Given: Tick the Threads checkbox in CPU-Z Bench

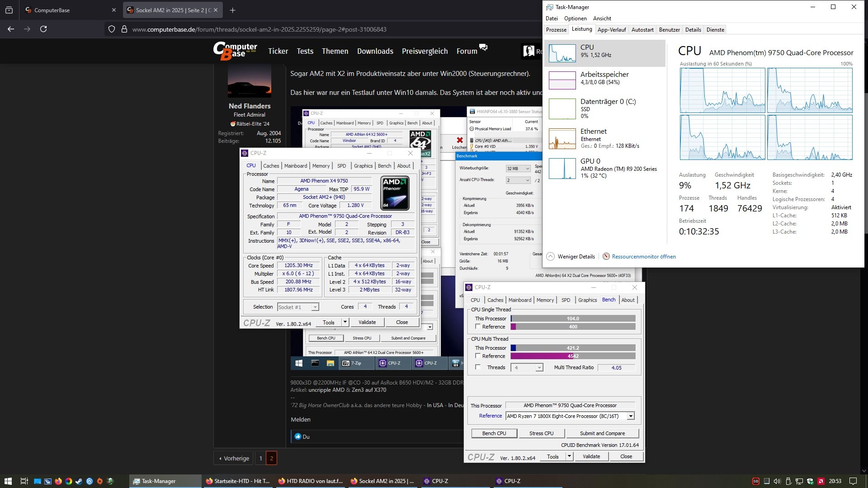Looking at the screenshot, I should coord(478,367).
